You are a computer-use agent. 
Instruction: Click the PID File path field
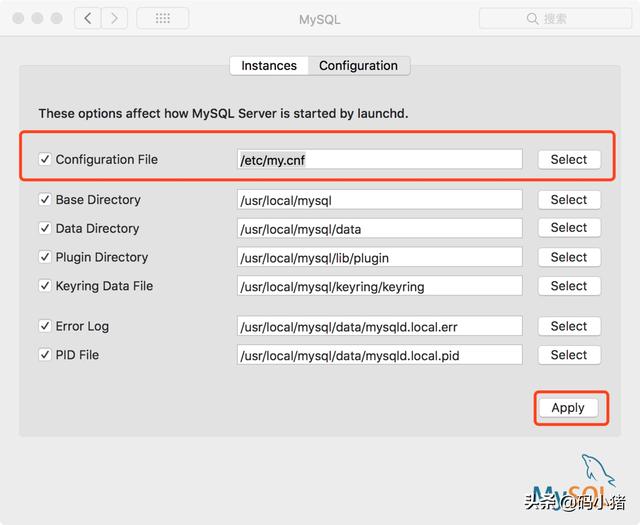point(380,355)
